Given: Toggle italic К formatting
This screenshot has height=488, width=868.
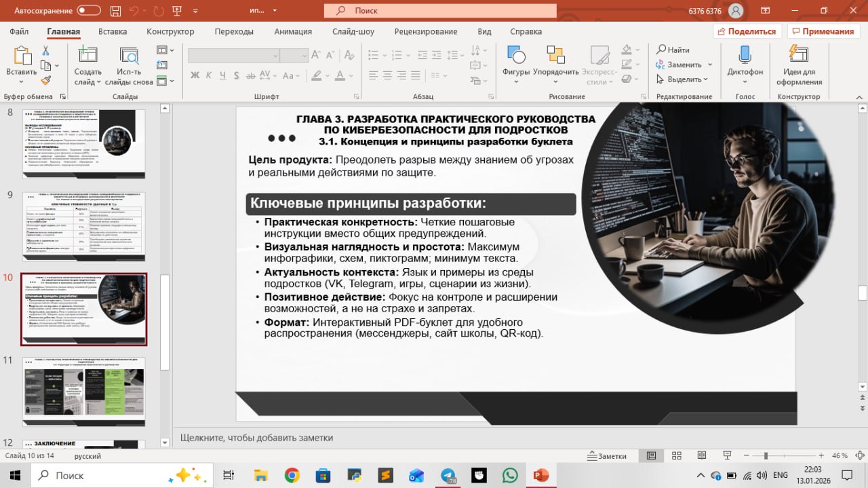Looking at the screenshot, I should point(209,76).
